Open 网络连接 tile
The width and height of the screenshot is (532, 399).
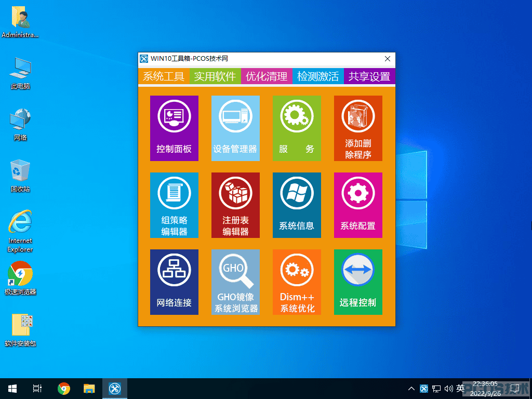174,282
